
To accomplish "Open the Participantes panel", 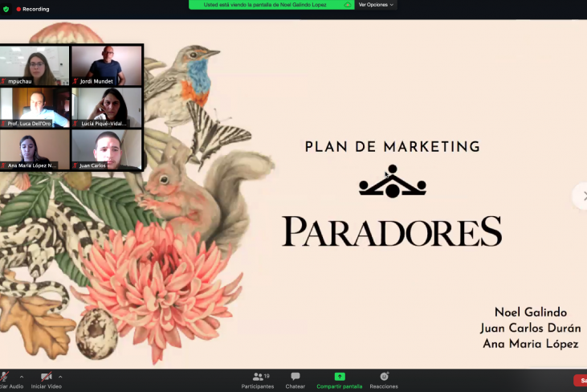I will coord(258,380).
